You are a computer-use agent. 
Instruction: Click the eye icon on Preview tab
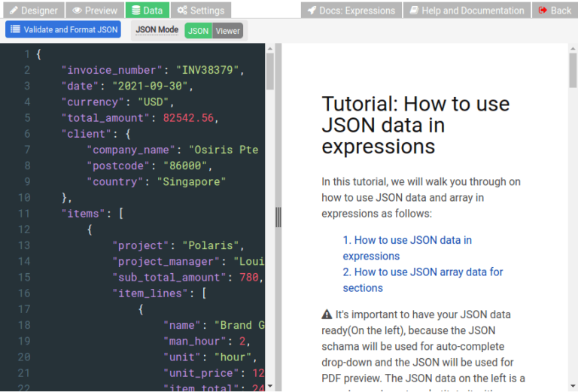78,11
